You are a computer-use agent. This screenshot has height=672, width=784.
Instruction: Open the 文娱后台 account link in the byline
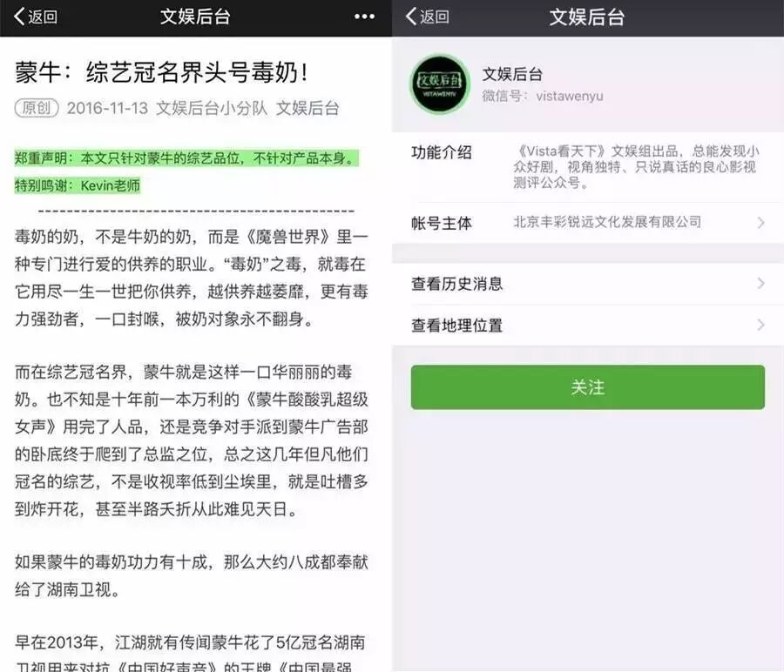[307, 108]
